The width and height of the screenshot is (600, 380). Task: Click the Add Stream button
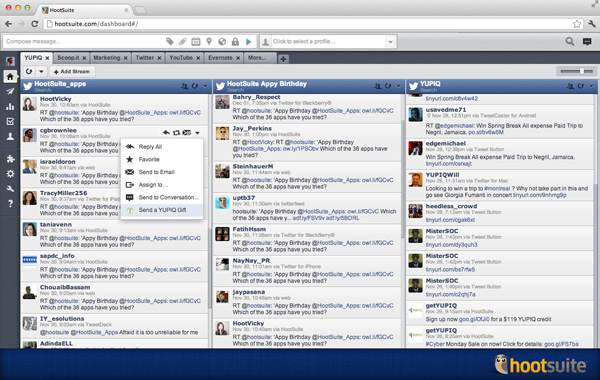72,71
